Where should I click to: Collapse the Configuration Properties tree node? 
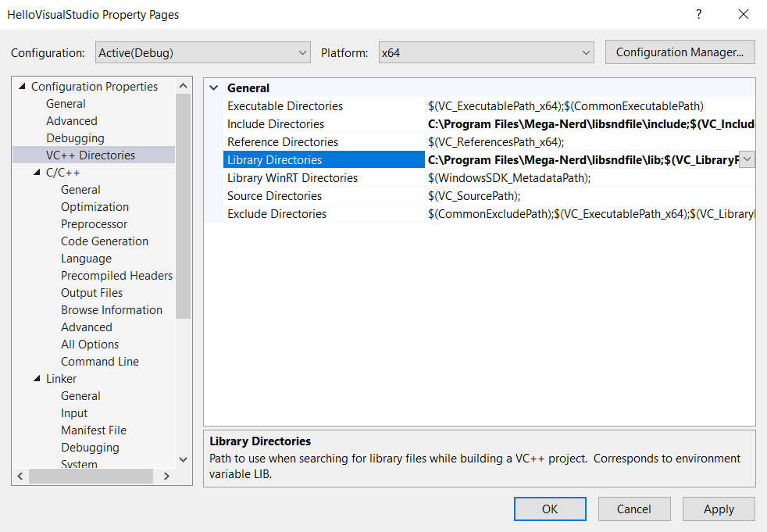pyautogui.click(x=22, y=87)
